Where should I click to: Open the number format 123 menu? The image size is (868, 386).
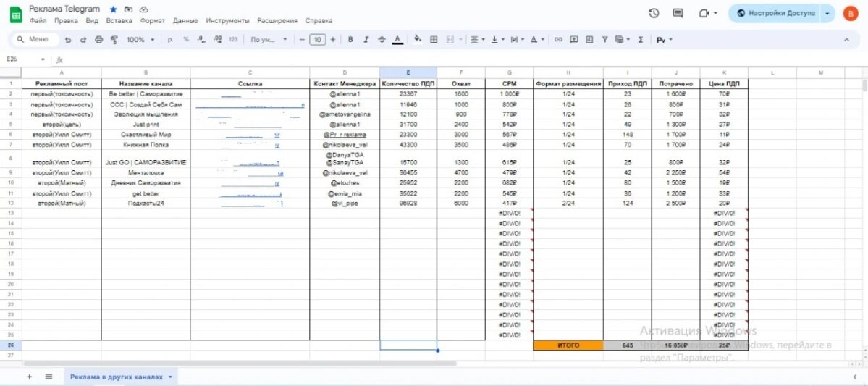click(233, 39)
